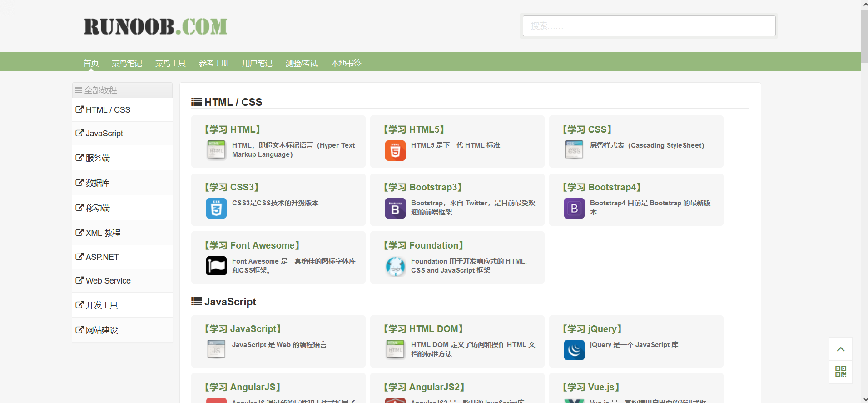Open the 【学习 Vue.js】 tutorial title
Viewport: 868px width, 403px height.
pos(591,387)
